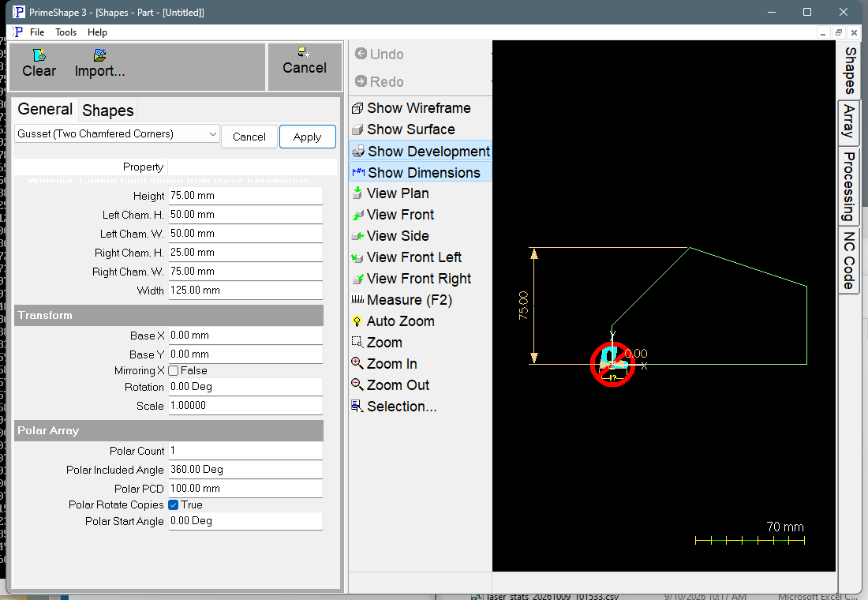Screen dimensions: 868x600
Task: Click the PrimeShape icon in menu bar
Action: (18, 32)
